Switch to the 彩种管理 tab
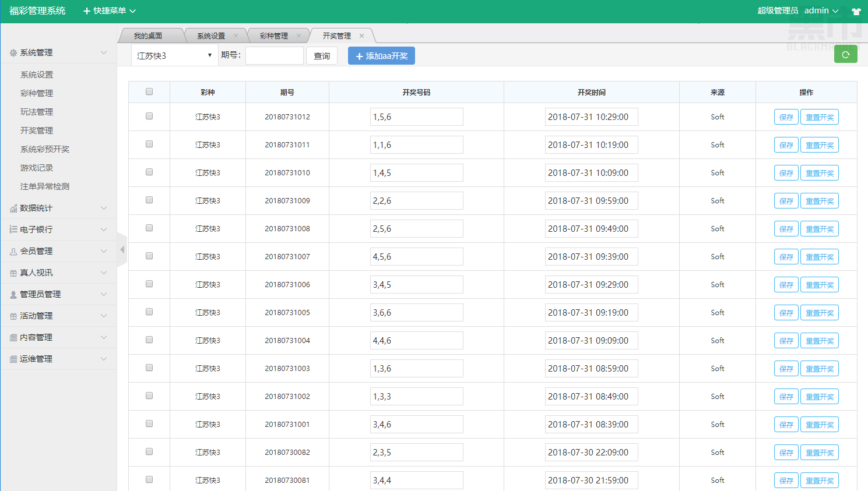 [x=274, y=36]
